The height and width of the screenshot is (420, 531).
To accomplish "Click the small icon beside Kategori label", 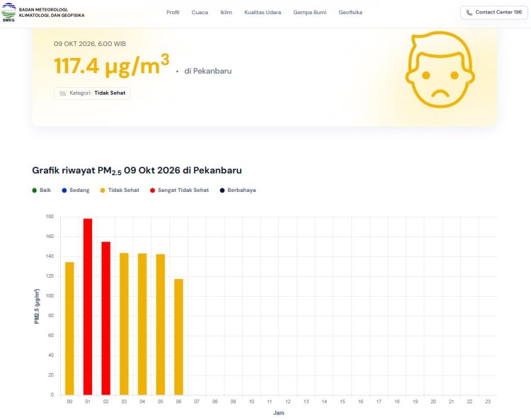I will [62, 93].
